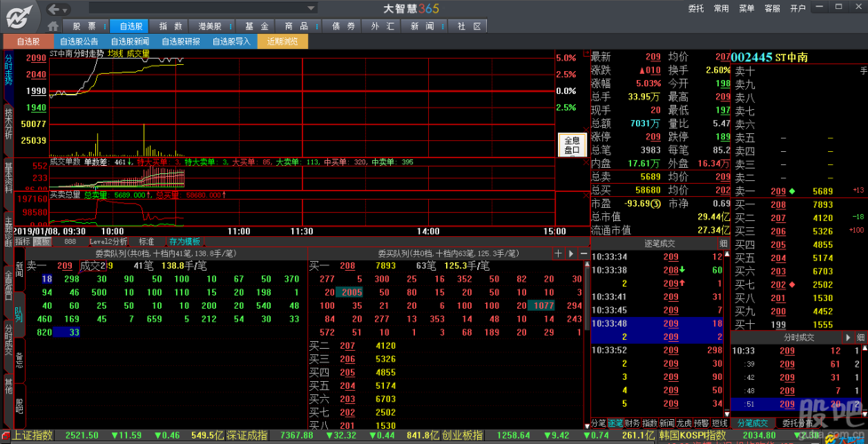This screenshot has width=868, height=444.
Task: Switch to the 财务 bottom tab
Action: click(x=632, y=423)
